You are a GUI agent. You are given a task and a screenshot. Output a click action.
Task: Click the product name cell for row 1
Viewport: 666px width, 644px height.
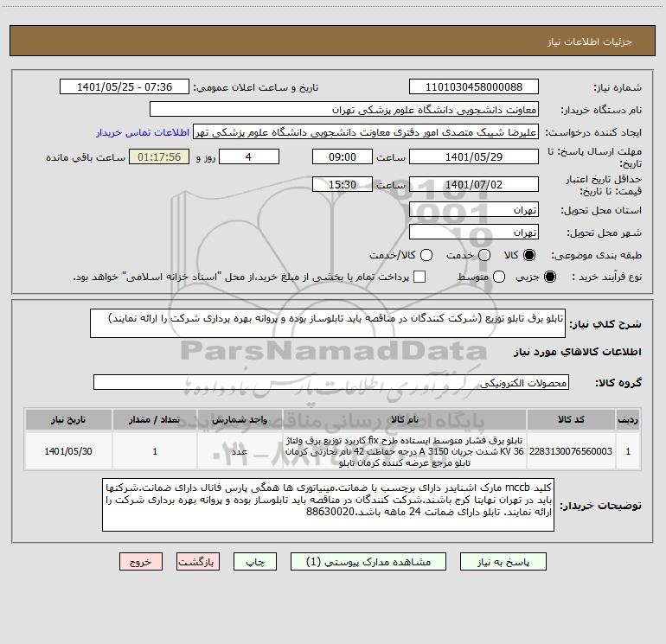405,451
